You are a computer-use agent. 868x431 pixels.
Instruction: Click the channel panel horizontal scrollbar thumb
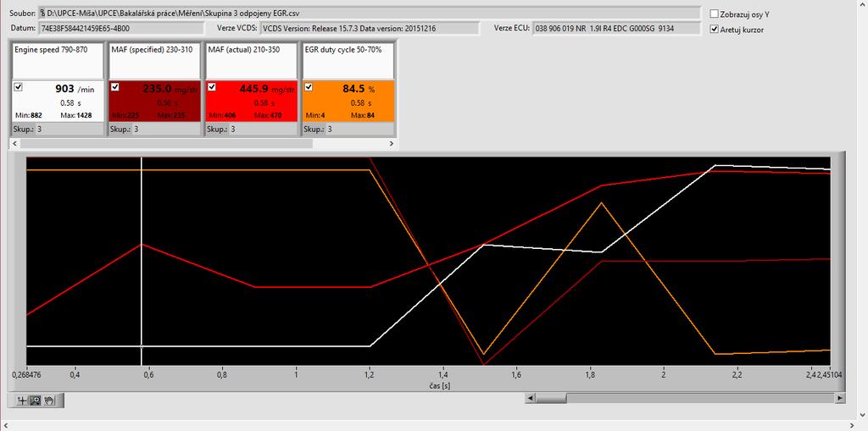(166, 143)
